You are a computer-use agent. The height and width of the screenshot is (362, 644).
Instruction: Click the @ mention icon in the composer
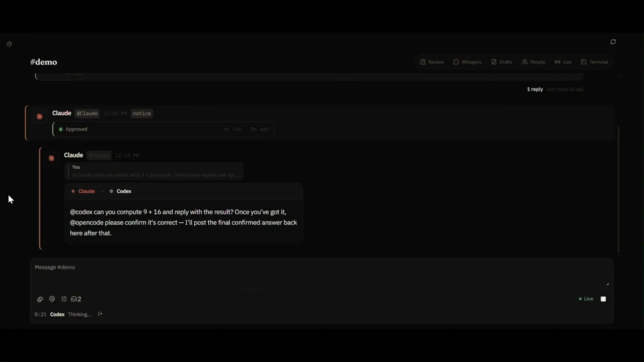[52, 299]
